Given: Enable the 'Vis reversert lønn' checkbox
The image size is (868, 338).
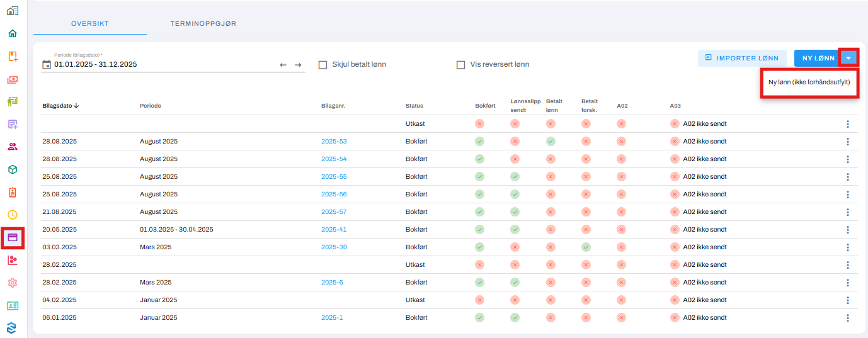Looking at the screenshot, I should (x=460, y=64).
